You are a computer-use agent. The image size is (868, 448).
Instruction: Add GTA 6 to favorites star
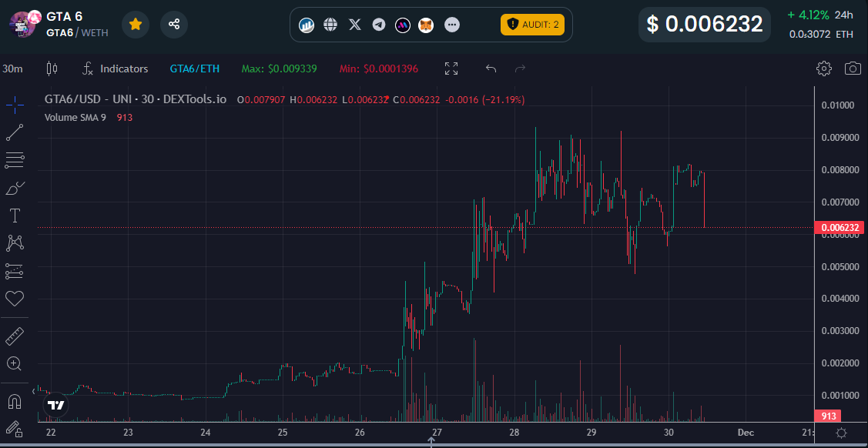coord(136,25)
